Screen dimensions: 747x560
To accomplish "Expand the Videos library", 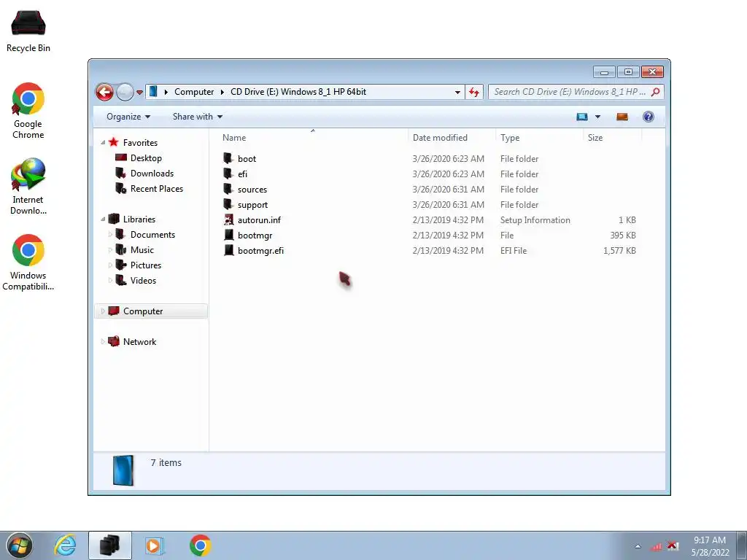I will coord(110,280).
